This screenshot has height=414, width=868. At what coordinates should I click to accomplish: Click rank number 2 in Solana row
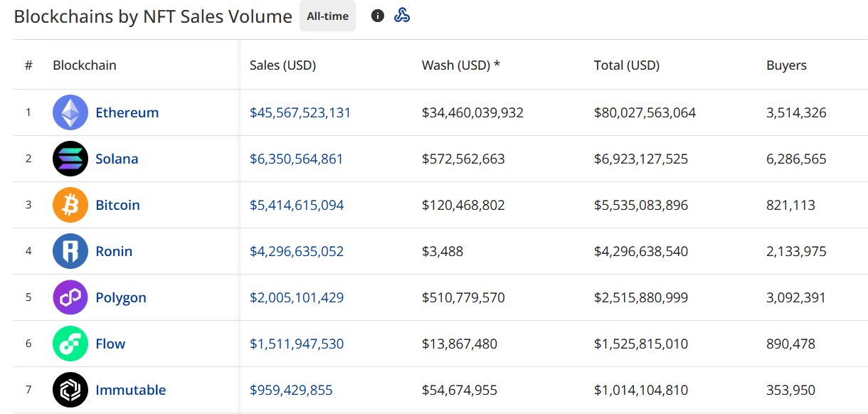click(x=28, y=159)
